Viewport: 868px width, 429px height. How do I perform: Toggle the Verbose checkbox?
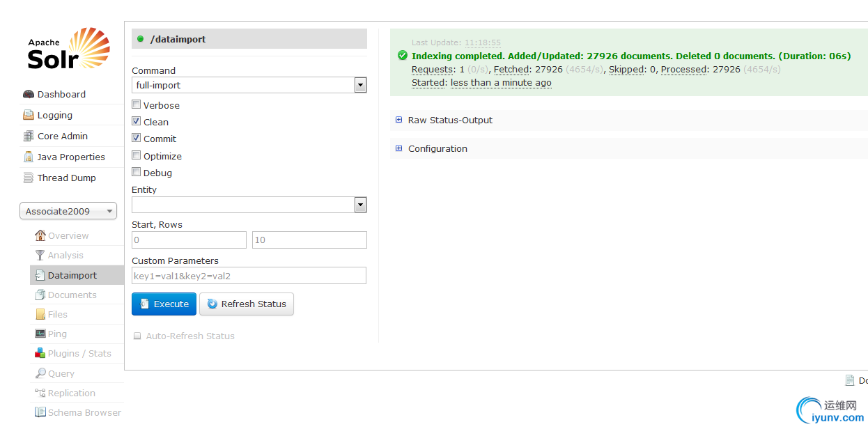coord(137,104)
